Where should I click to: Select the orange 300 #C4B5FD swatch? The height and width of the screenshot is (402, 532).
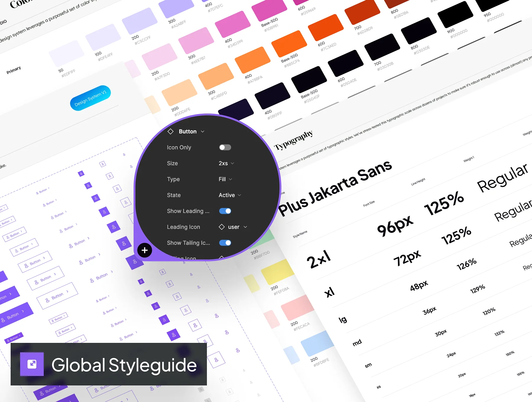pyautogui.click(x=216, y=76)
